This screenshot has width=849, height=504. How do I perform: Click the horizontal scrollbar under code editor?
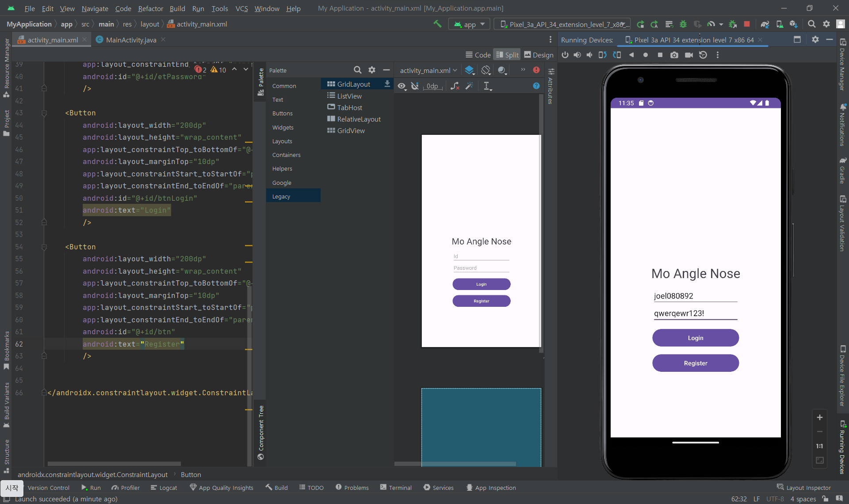pos(114,464)
